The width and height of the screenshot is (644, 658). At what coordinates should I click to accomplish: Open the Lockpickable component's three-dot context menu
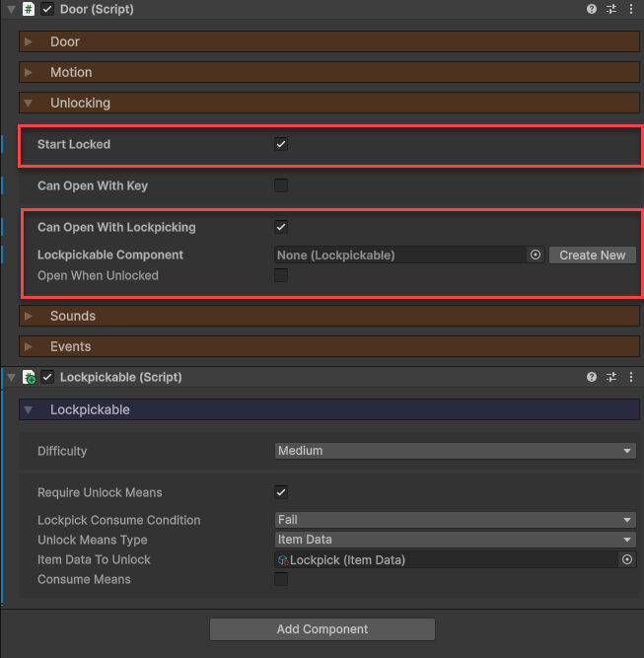pyautogui.click(x=631, y=377)
